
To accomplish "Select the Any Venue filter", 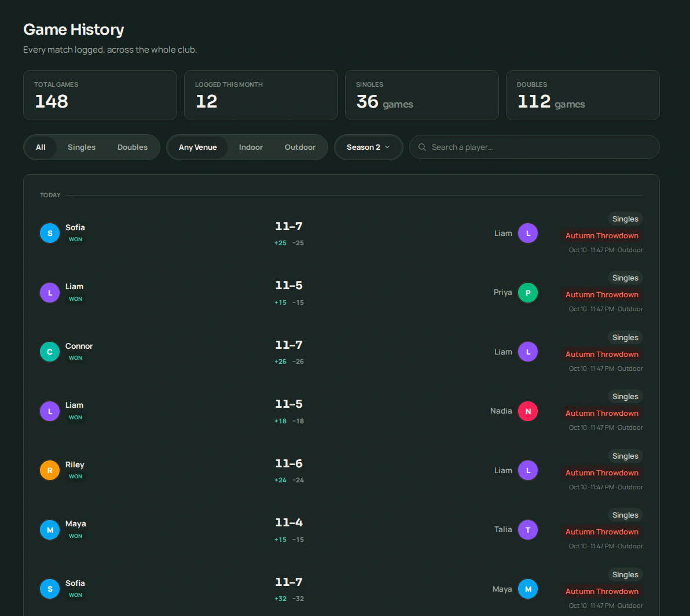I will tap(197, 147).
